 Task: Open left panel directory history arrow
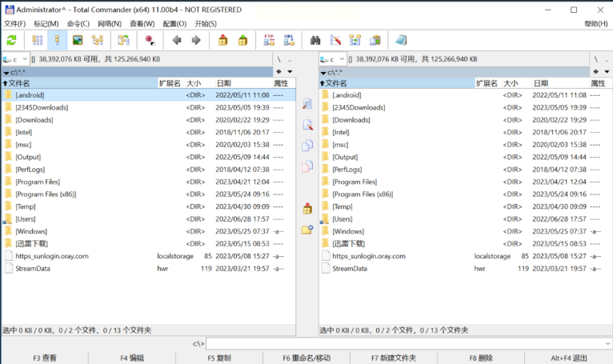(290, 71)
